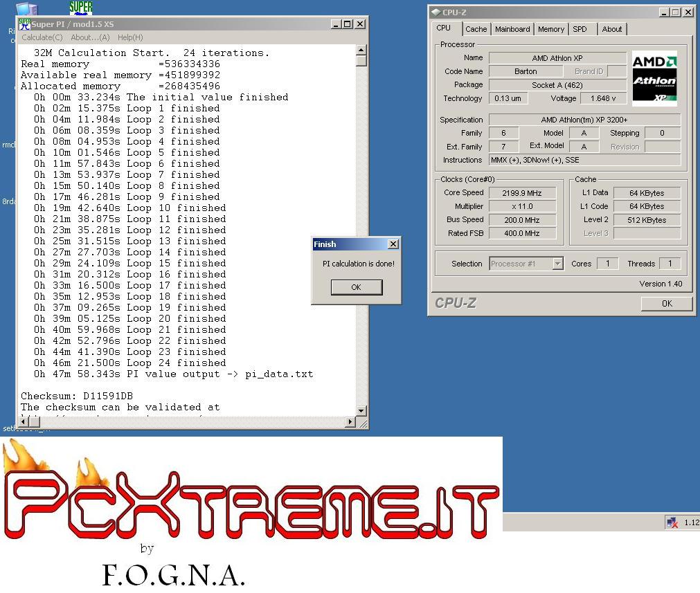Click the Super PI vertical scrollbar thumb
The width and height of the screenshot is (700, 593).
tap(361, 60)
